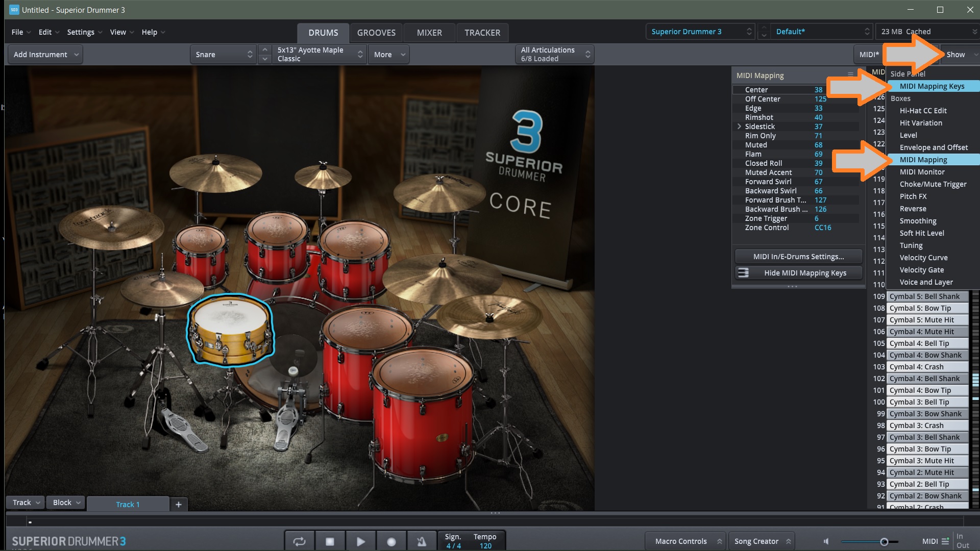
Task: Select Cymbal 4: Crash mapping key
Action: [x=928, y=367]
